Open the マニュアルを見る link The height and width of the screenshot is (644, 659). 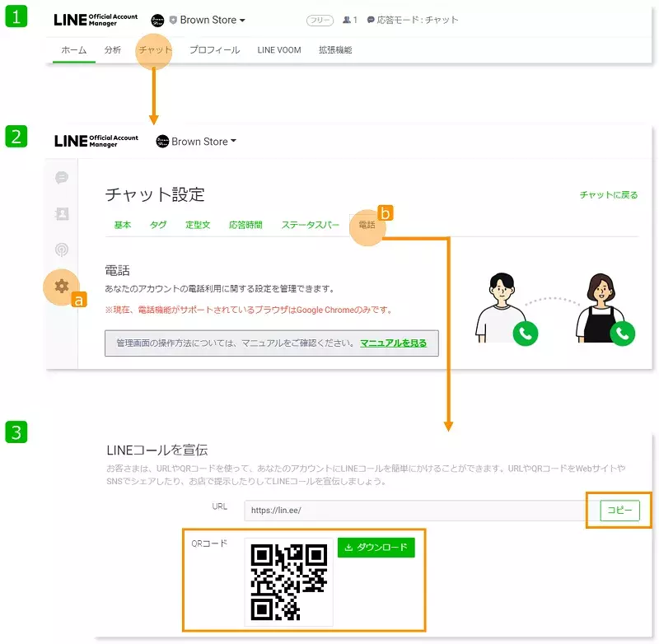point(393,343)
